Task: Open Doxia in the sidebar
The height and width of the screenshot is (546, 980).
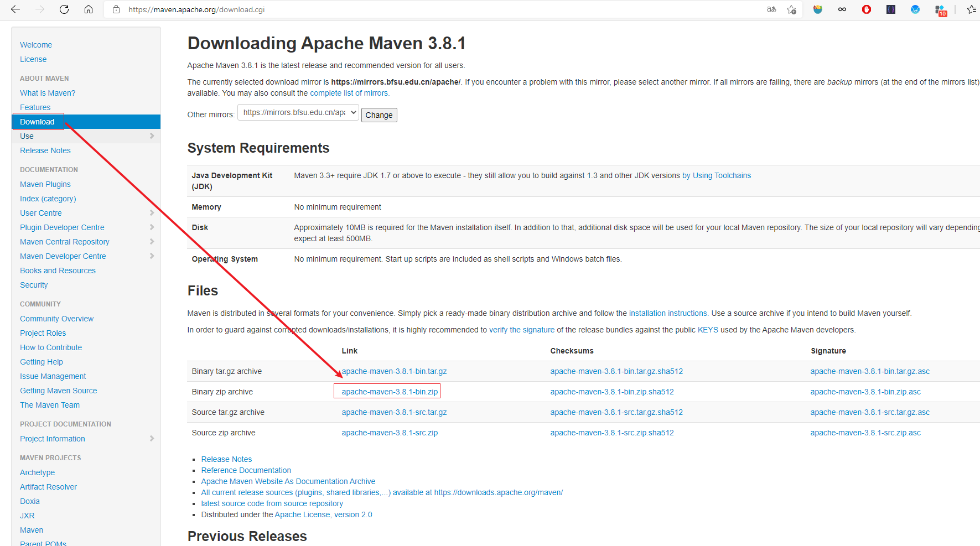Action: (30, 501)
